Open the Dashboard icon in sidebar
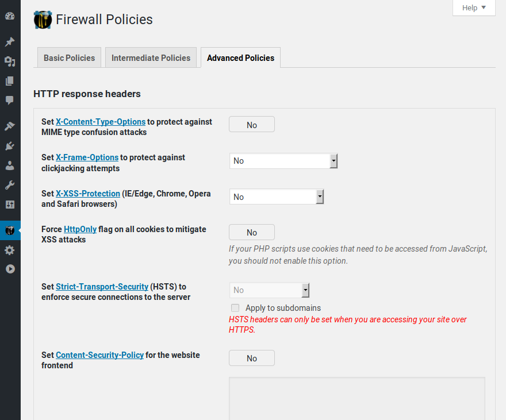The image size is (506, 420). (x=10, y=16)
